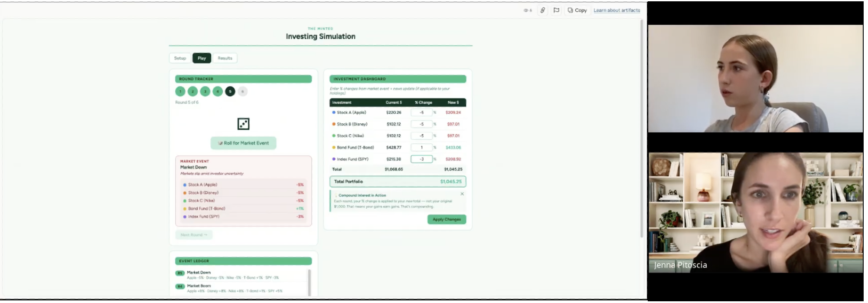Click the page vertical scrollbar
This screenshot has width=868, height=303.
(x=642, y=128)
